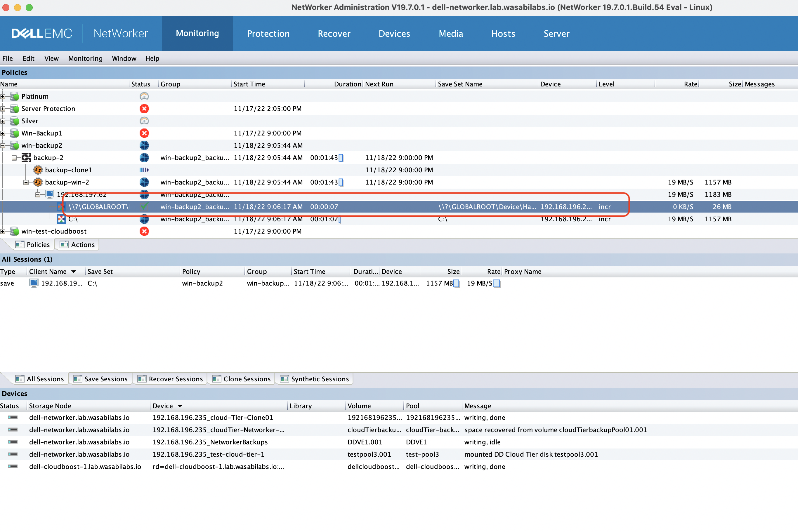Click the Server Protection policy icon

click(15, 109)
